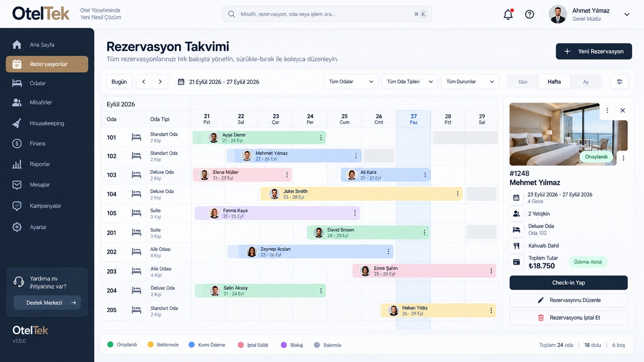This screenshot has height=362, width=644.
Task: Expand the Tüm Oda Tipleri dropdown
Action: 409,82
